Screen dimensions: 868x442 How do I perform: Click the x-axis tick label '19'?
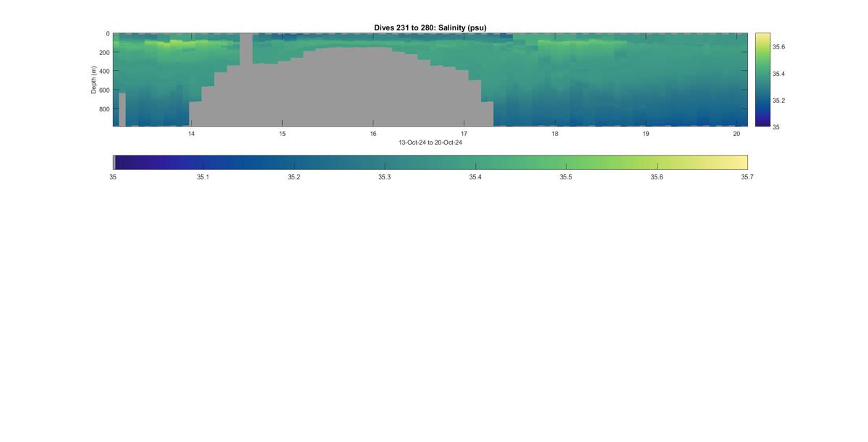coord(646,133)
